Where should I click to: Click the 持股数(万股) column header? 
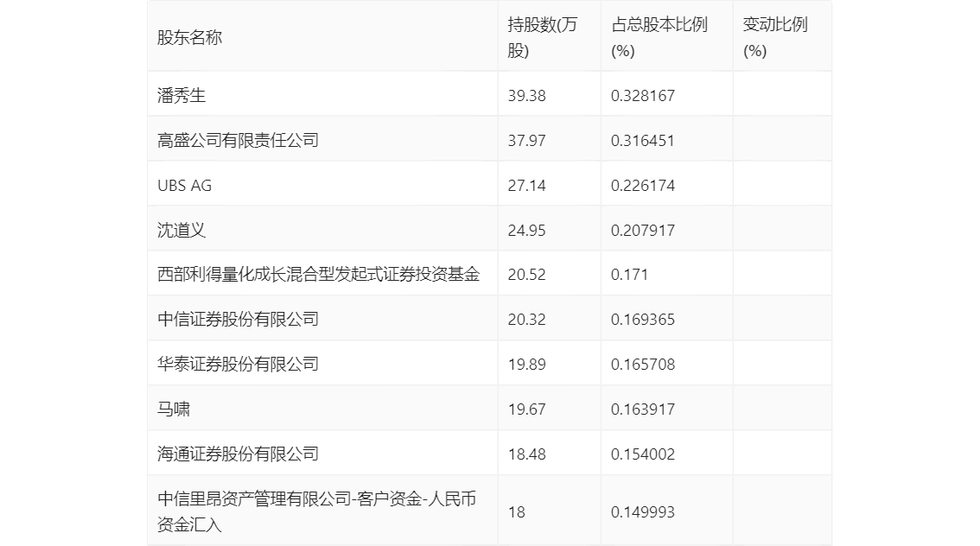(543, 37)
